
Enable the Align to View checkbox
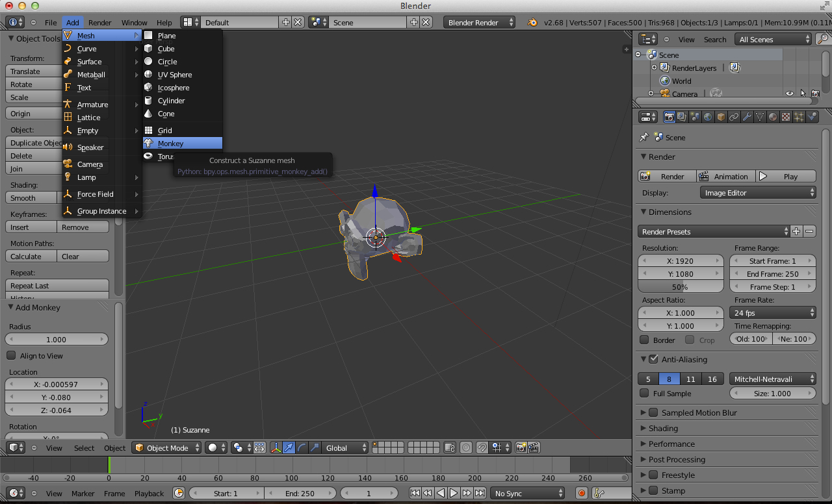tap(11, 355)
